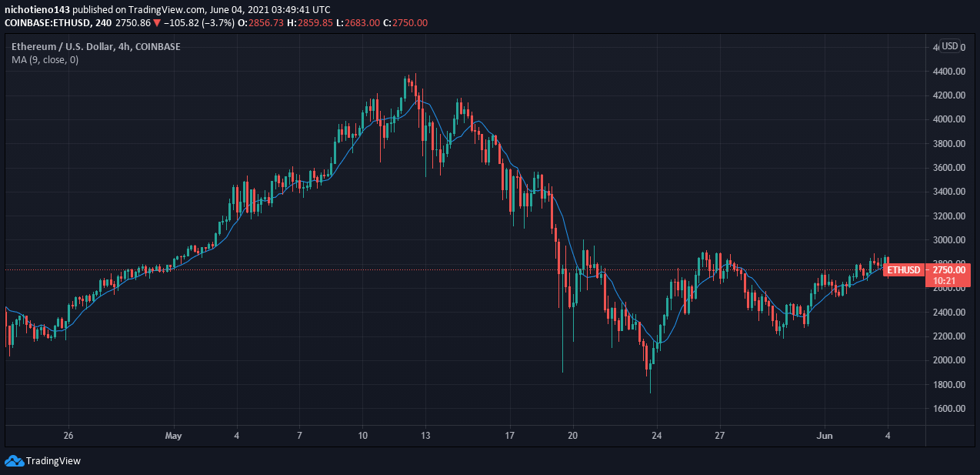Click the 1600.00 price axis label
Viewport: 980px width, 475px height.
point(950,409)
